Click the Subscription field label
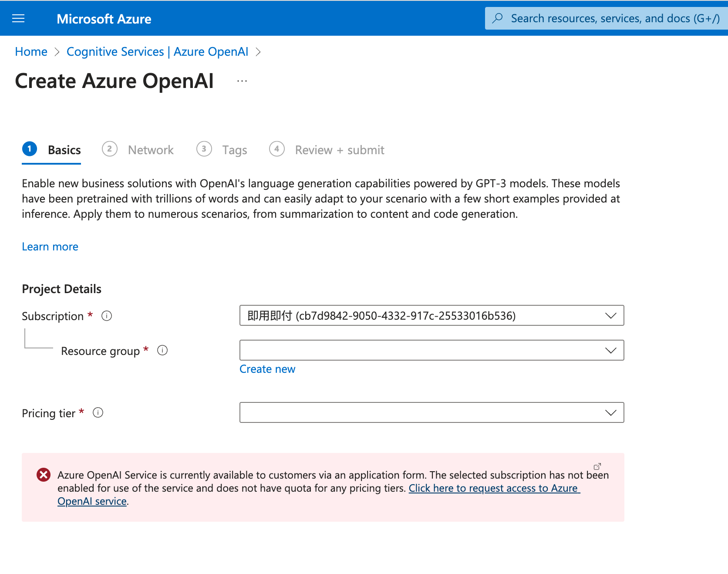This screenshot has width=728, height=574. click(53, 316)
